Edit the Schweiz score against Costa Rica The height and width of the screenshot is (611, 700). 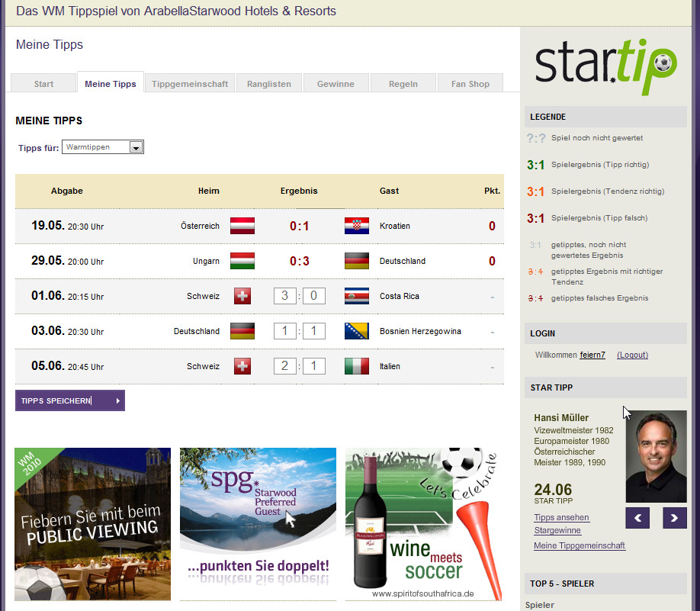(x=285, y=296)
